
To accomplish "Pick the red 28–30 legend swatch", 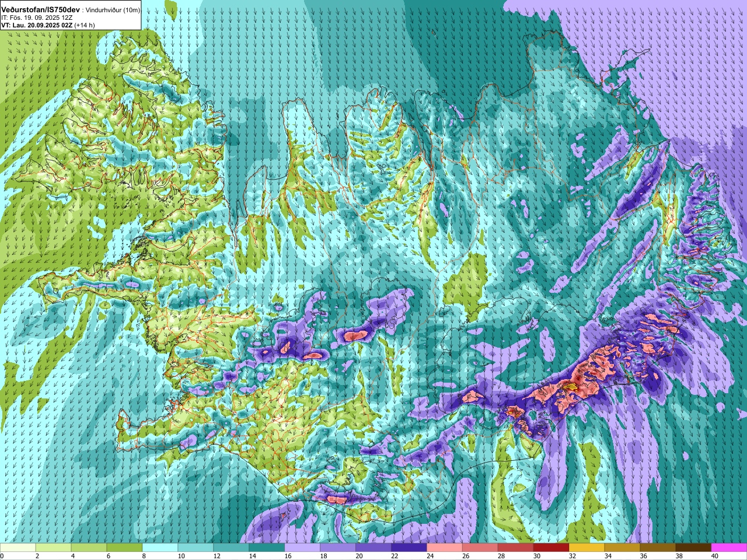I will tap(516, 548).
